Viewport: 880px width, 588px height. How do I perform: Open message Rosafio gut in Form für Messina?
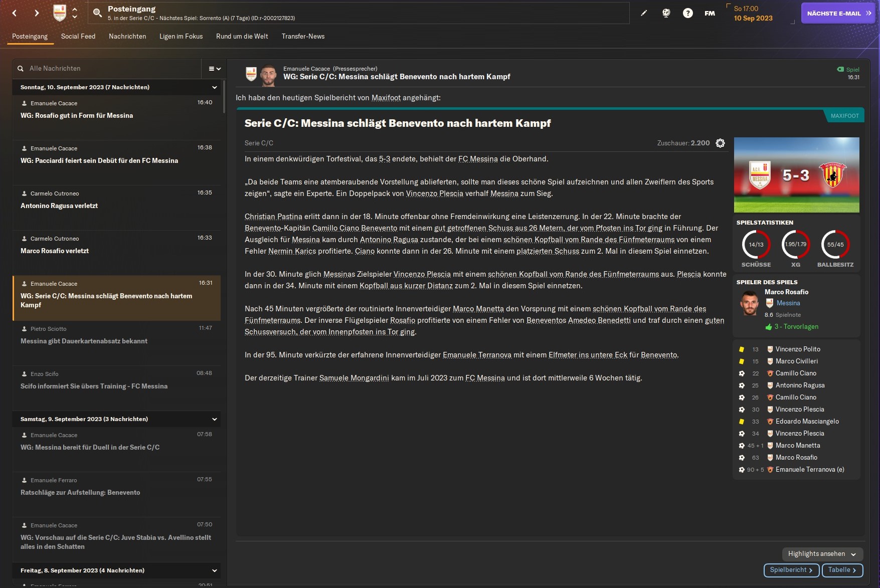tap(116, 118)
